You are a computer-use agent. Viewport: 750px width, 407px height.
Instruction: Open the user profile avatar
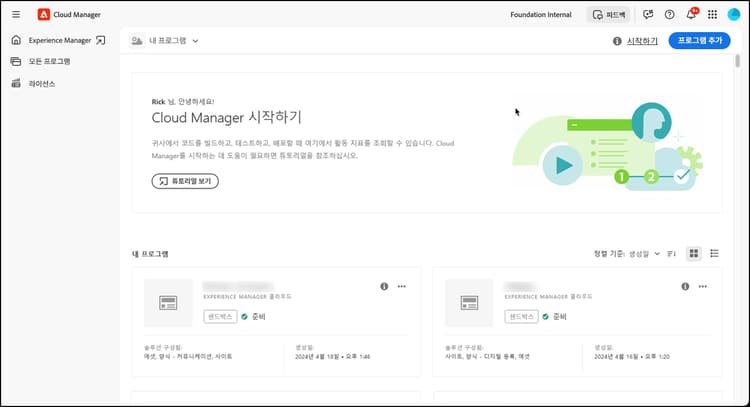pyautogui.click(x=733, y=15)
